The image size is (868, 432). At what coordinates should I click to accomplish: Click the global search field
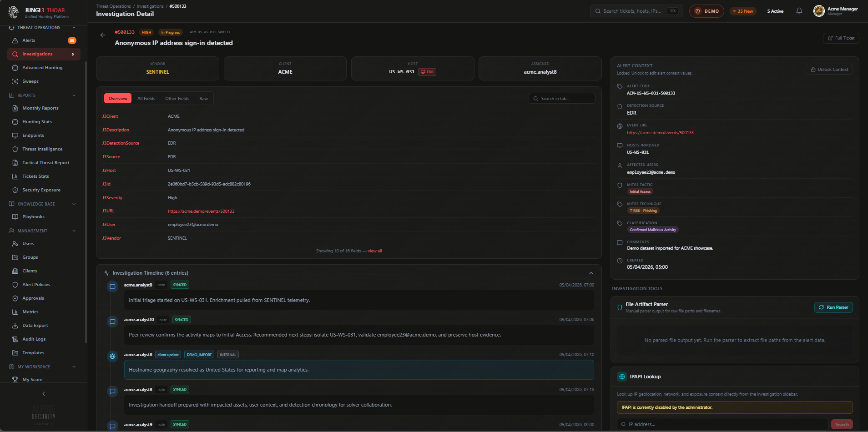[636, 11]
